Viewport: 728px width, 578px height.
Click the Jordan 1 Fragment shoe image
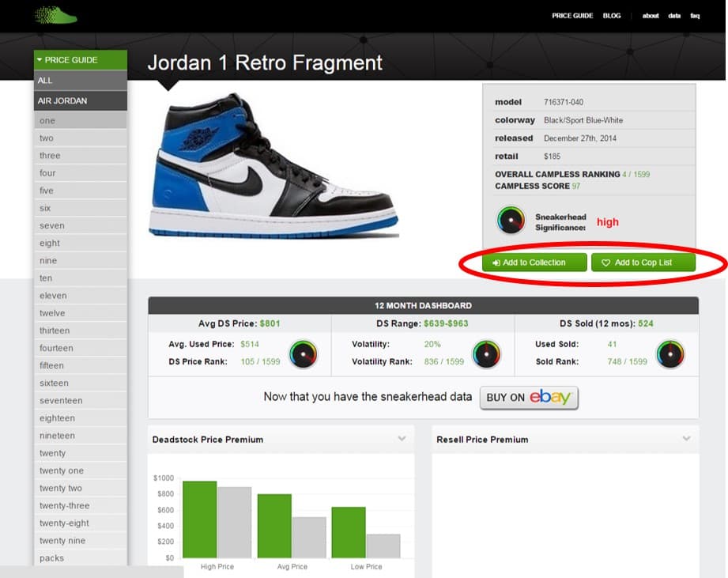pos(274,164)
